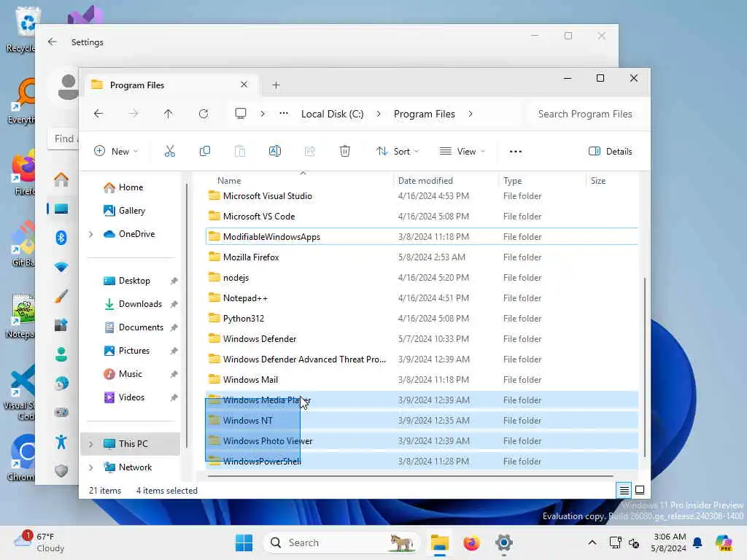Screen dimensions: 747x560
Task: Add a new Explorer tab
Action: pos(276,85)
